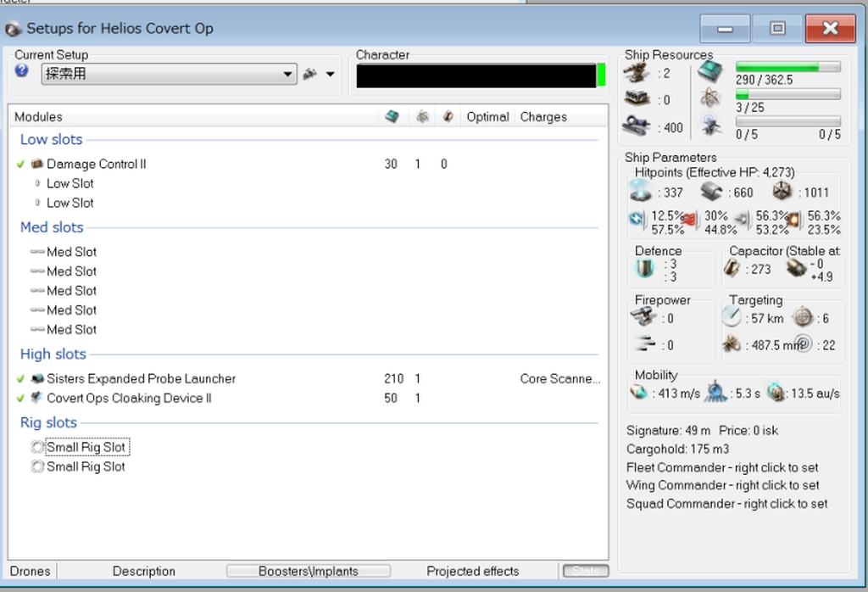Click Wing Commander - right click to set
Image resolution: width=868 pixels, height=592 pixels.
point(722,485)
